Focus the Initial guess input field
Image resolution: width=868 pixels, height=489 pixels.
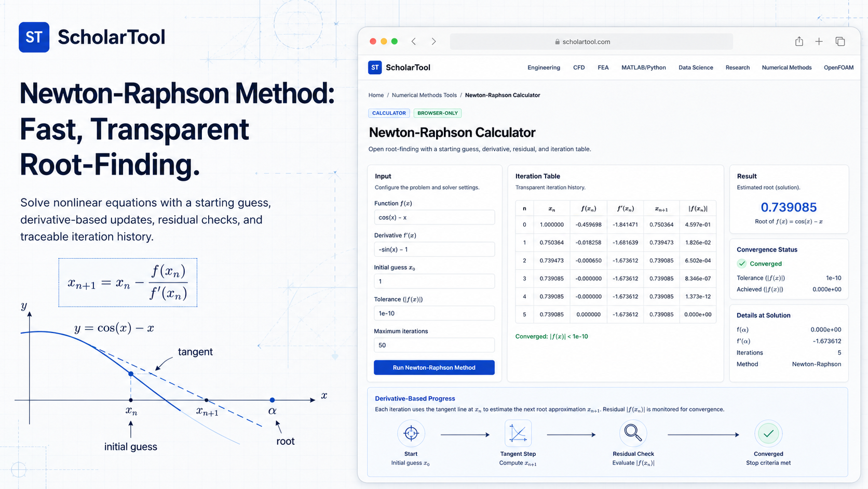point(434,281)
